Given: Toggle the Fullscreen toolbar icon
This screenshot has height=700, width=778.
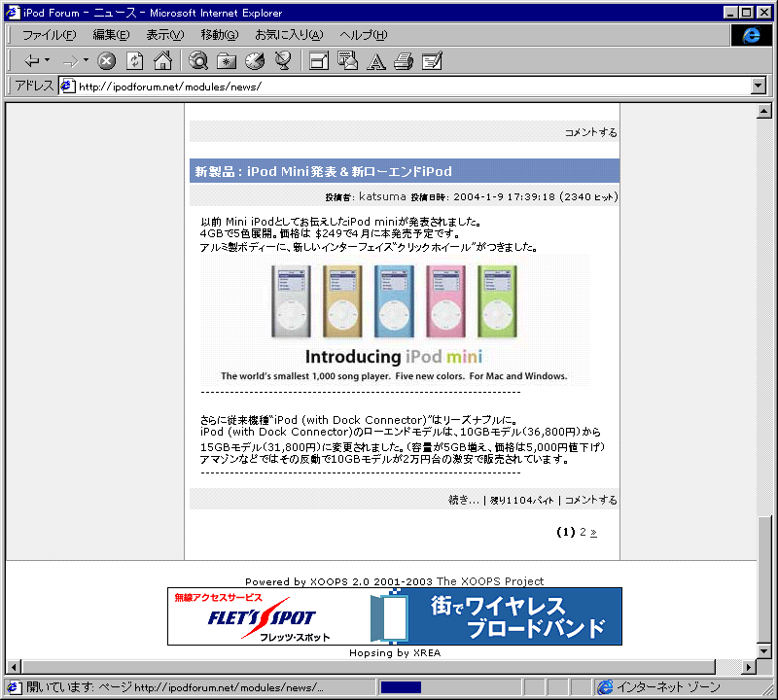Looking at the screenshot, I should (x=319, y=61).
